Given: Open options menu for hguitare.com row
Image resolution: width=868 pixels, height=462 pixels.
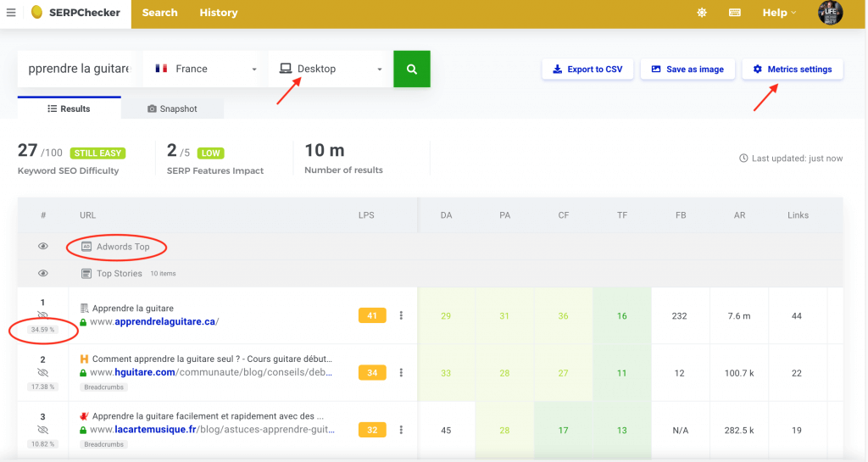Looking at the screenshot, I should (x=401, y=373).
